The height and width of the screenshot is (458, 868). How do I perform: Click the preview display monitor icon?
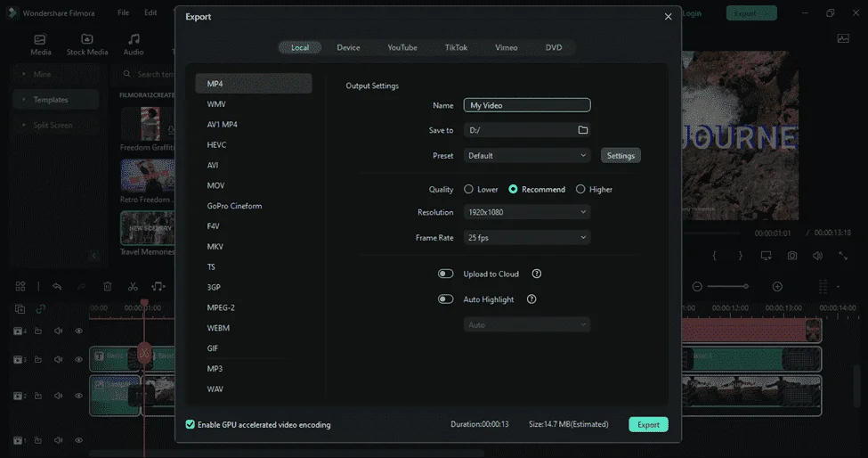coord(767,256)
